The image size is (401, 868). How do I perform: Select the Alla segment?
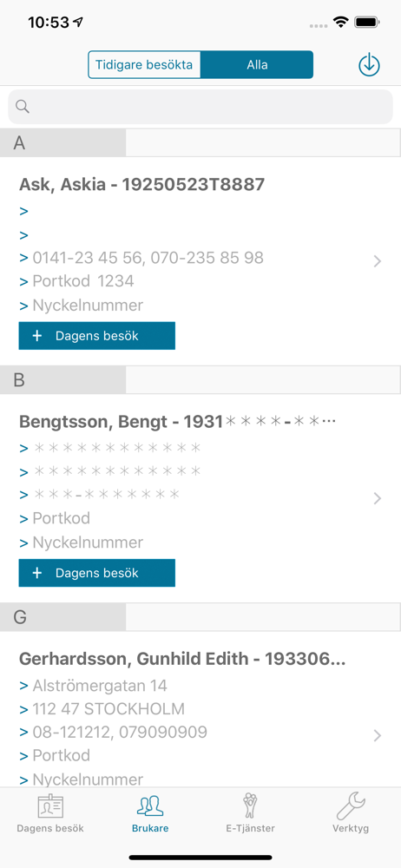pyautogui.click(x=257, y=65)
